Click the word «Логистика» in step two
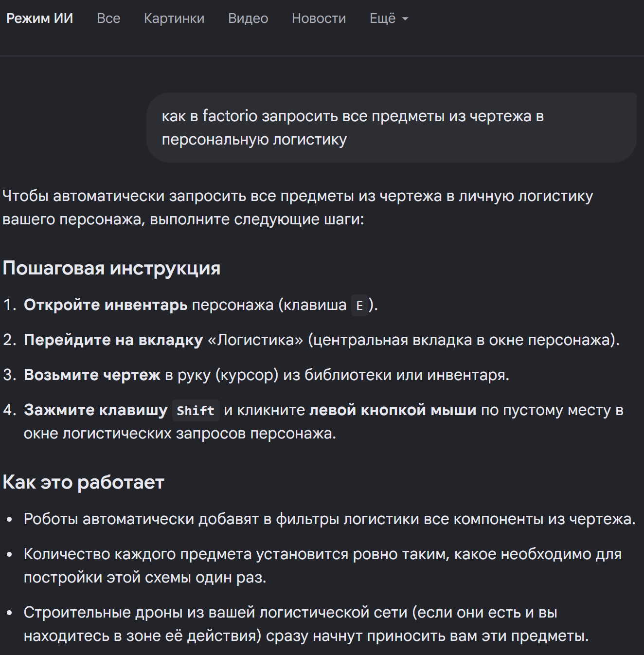644x655 pixels. pos(255,340)
